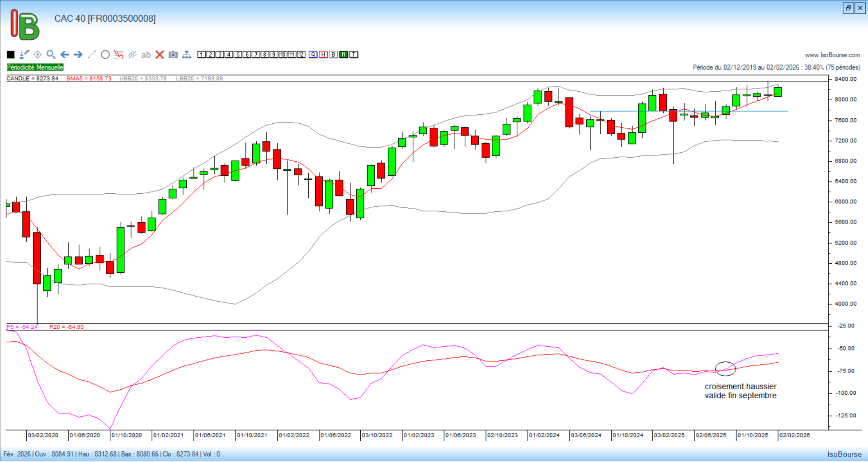Delete drawings with the red X

pyautogui.click(x=160, y=55)
